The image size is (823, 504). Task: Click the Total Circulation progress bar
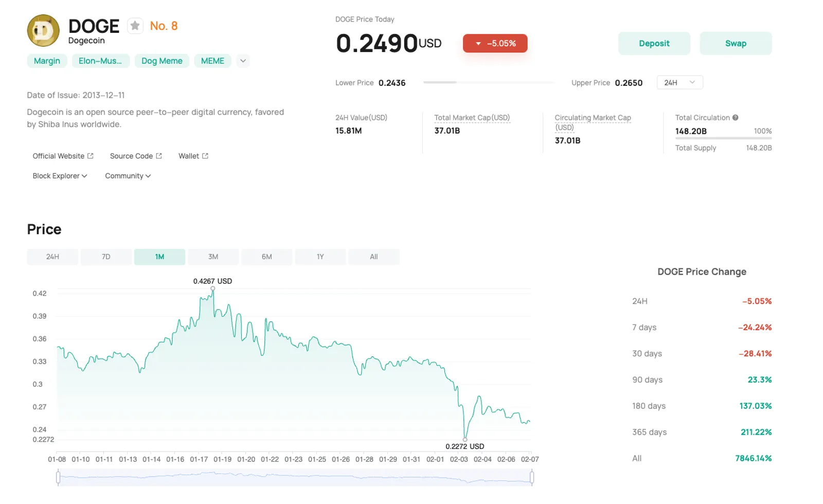[723, 138]
